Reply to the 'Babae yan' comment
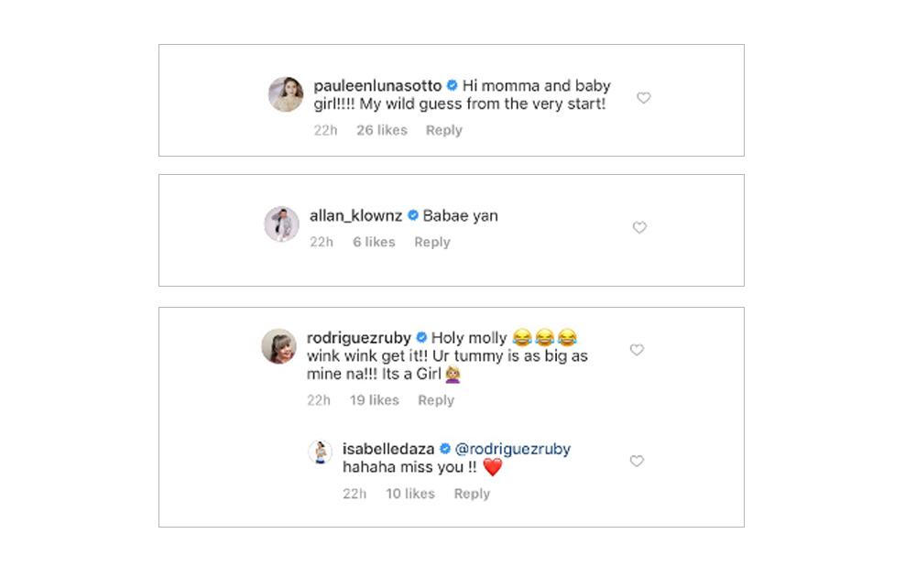This screenshot has width=916, height=588. (432, 242)
